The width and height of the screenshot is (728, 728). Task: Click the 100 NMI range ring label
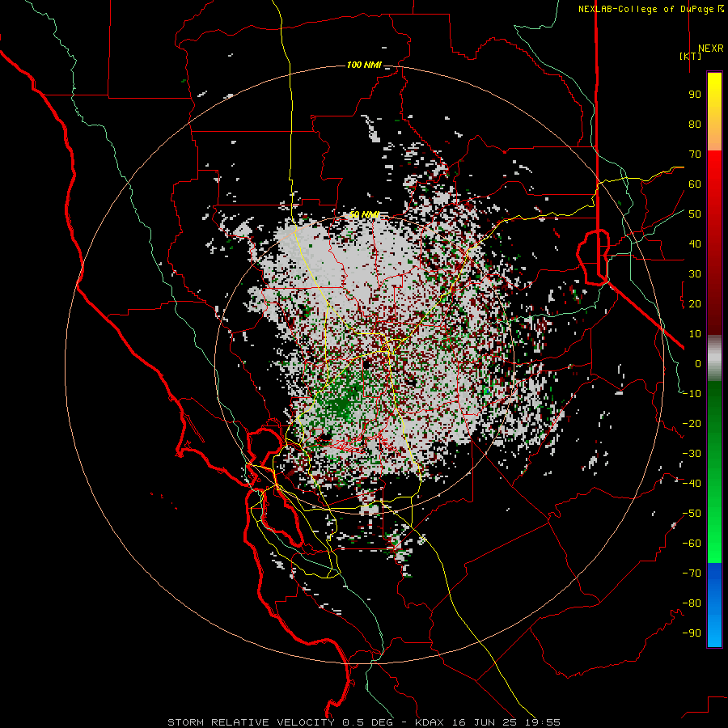tap(364, 65)
